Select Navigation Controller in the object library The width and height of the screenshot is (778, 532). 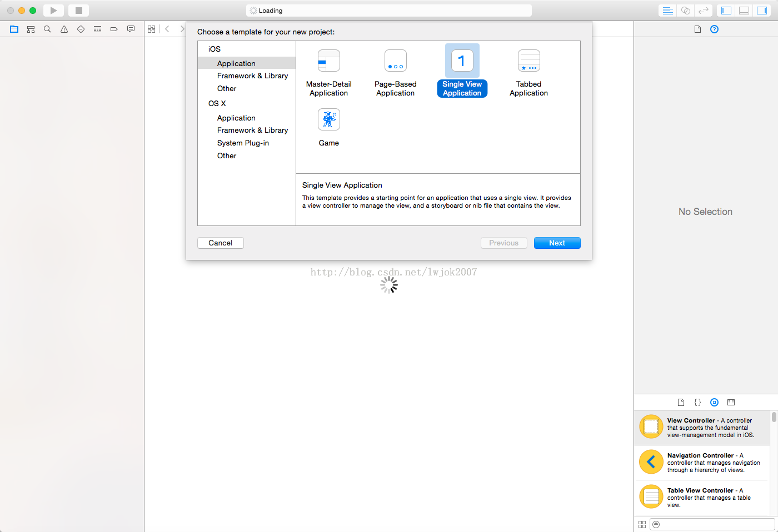coord(702,463)
